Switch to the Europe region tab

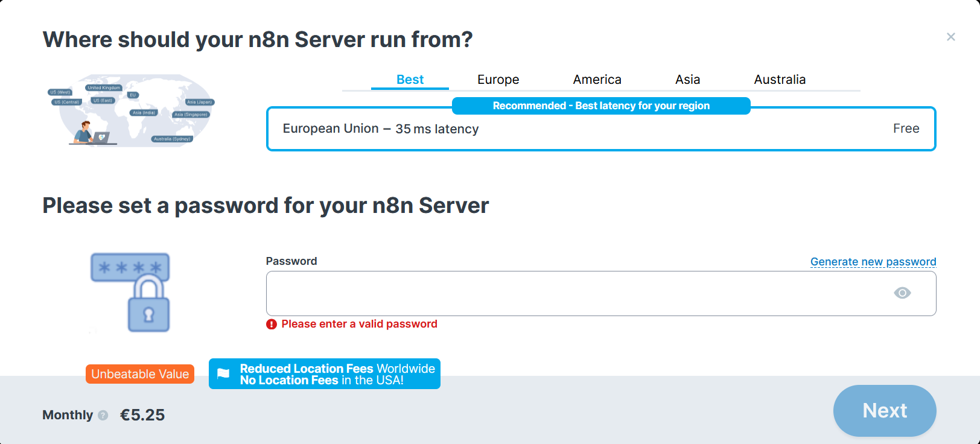[498, 80]
